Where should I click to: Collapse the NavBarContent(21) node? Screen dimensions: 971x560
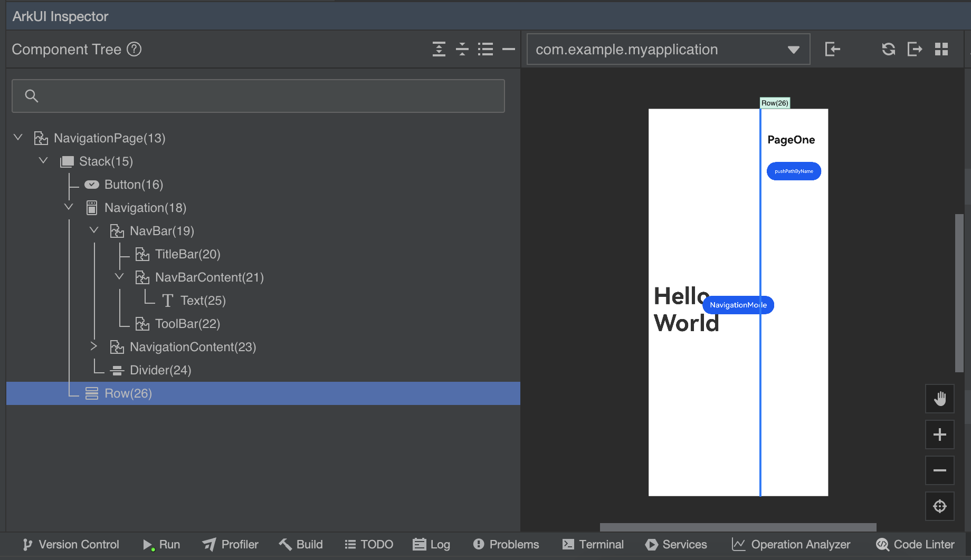pos(119,277)
